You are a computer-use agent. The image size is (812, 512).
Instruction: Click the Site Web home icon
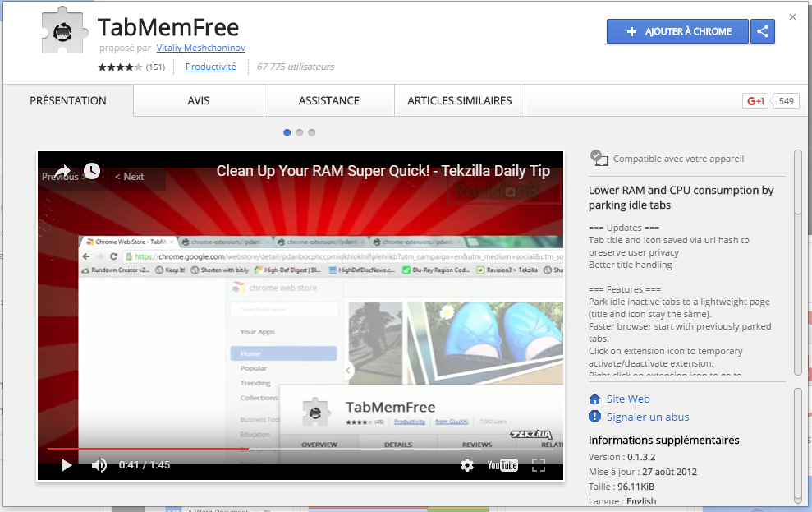pos(594,399)
